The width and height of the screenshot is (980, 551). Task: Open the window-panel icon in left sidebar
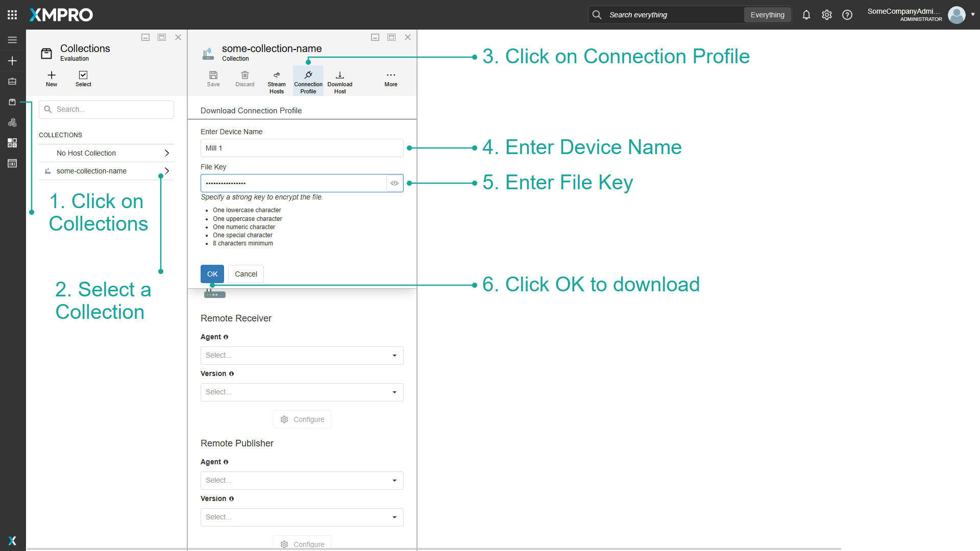[12, 163]
